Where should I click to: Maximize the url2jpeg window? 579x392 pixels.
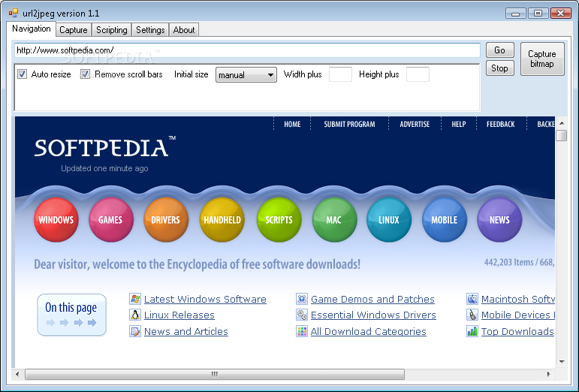pos(538,14)
